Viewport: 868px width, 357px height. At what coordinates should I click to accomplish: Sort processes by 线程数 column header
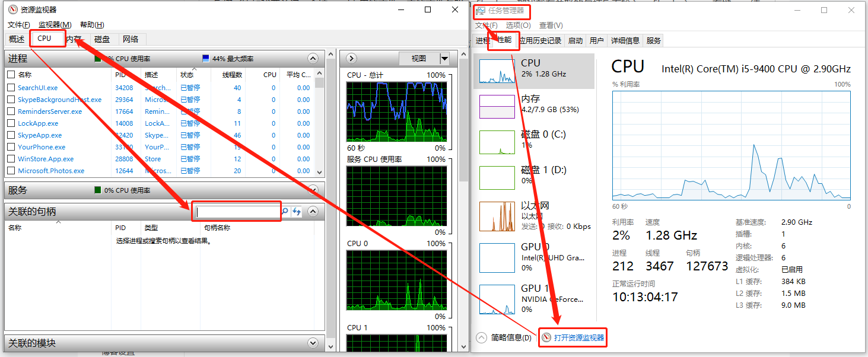click(x=232, y=75)
